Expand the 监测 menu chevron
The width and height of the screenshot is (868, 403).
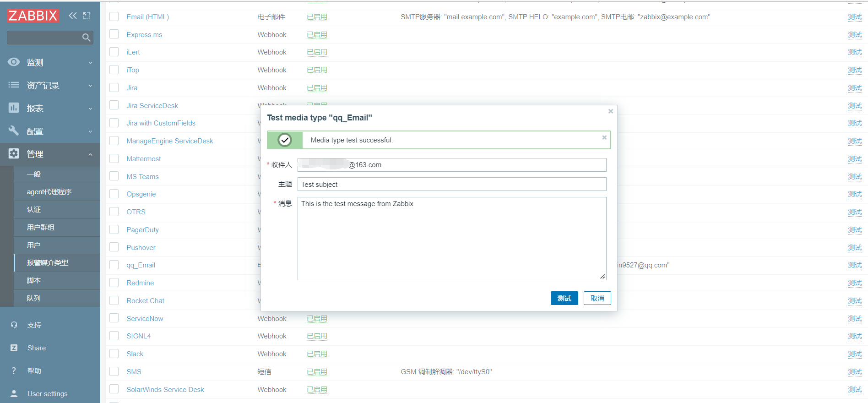(x=90, y=63)
